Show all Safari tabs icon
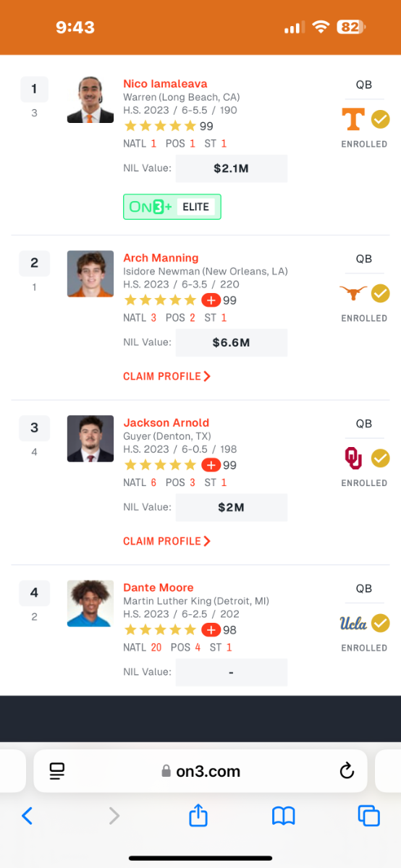The height and width of the screenshot is (868, 401). point(369,816)
